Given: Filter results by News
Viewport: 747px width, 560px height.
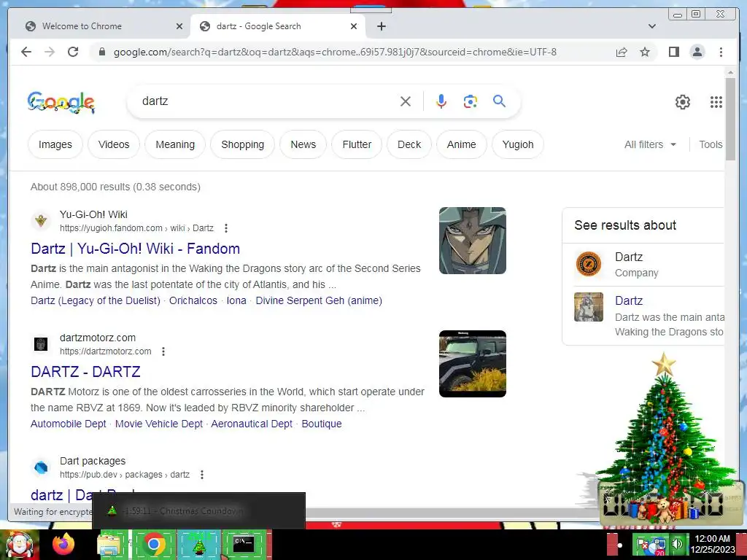Looking at the screenshot, I should (303, 144).
